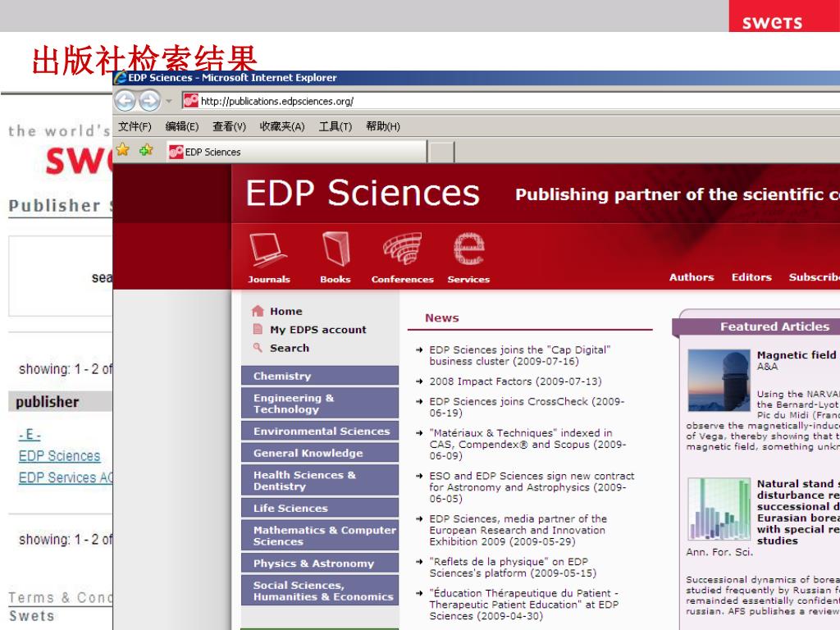Viewport: 840px width, 630px height.
Task: Click the EDP Services AG link in Swets window
Action: click(x=66, y=477)
